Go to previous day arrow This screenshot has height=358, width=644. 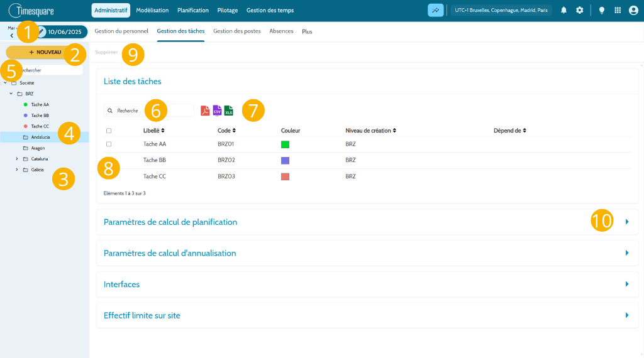tap(11, 36)
